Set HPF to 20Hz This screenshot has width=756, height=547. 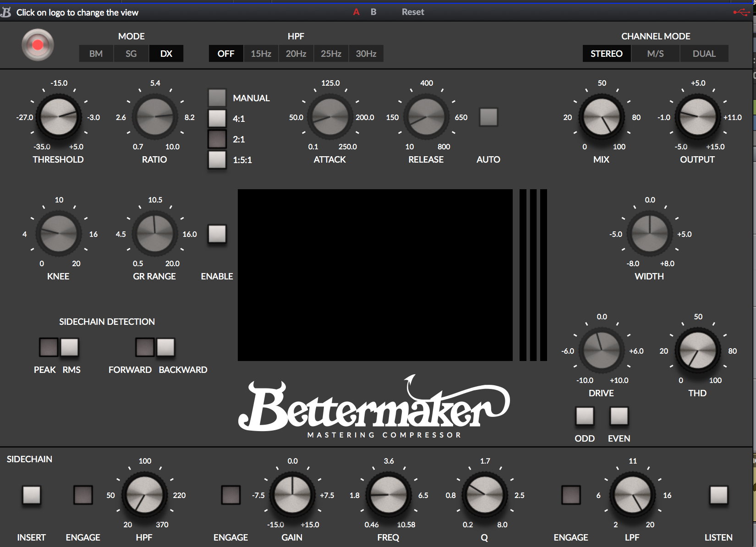tap(296, 54)
